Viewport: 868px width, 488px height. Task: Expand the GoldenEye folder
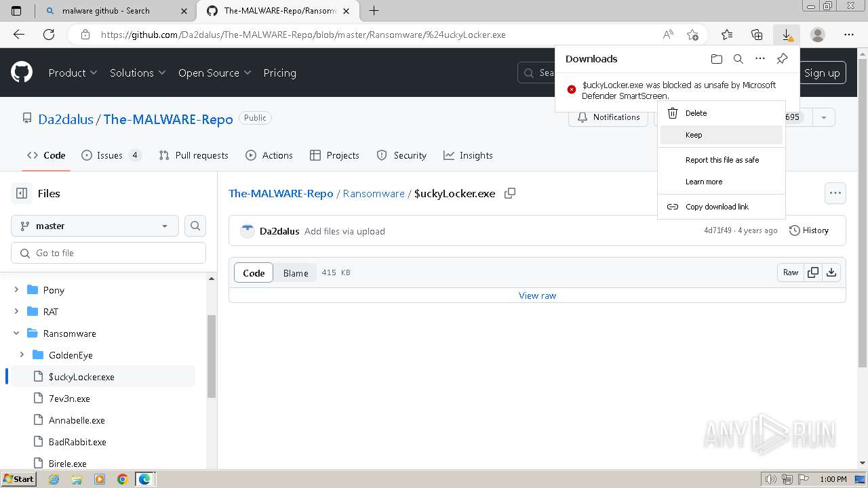pos(22,354)
